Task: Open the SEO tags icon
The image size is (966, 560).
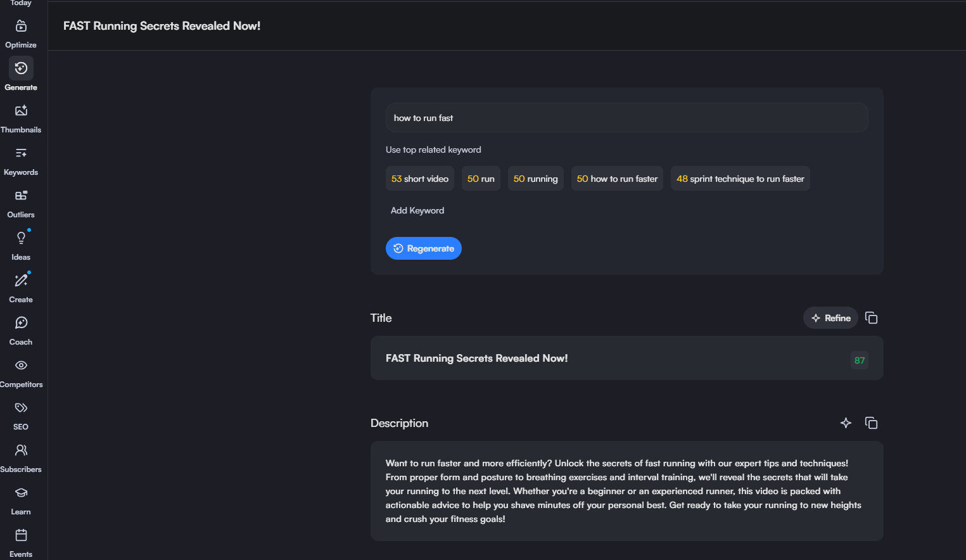Action: [x=21, y=408]
